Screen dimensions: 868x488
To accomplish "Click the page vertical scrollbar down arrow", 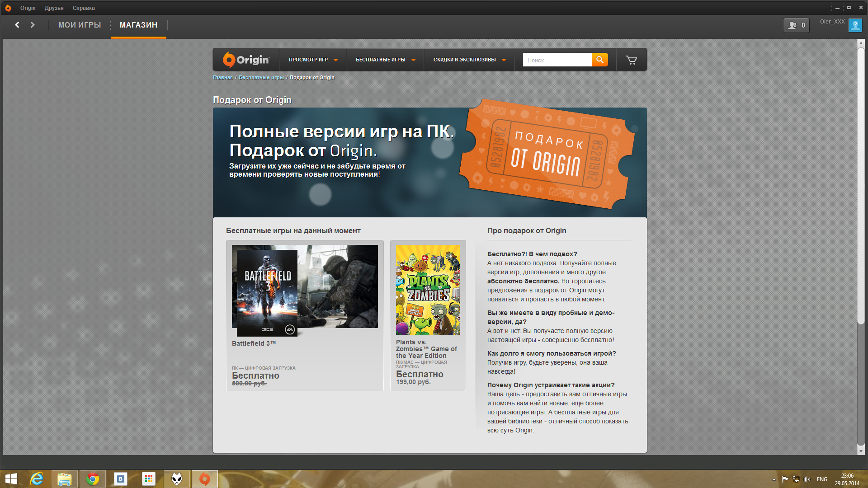I will 861,451.
